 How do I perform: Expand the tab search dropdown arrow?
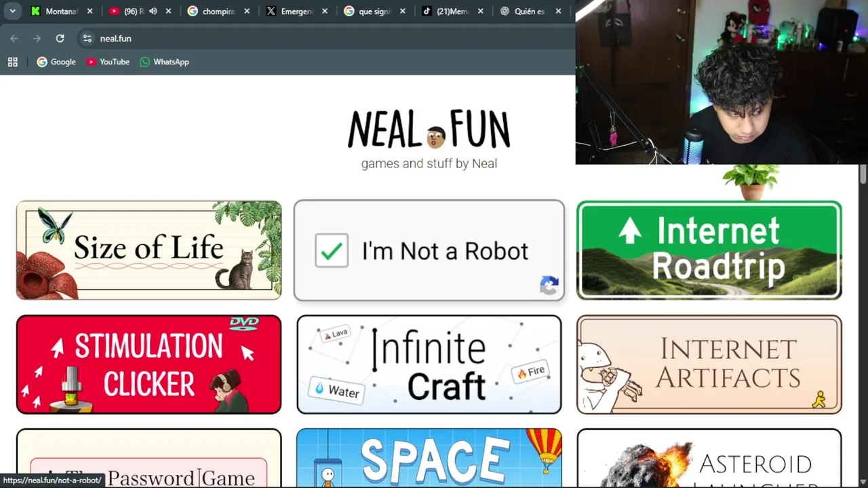[x=12, y=11]
